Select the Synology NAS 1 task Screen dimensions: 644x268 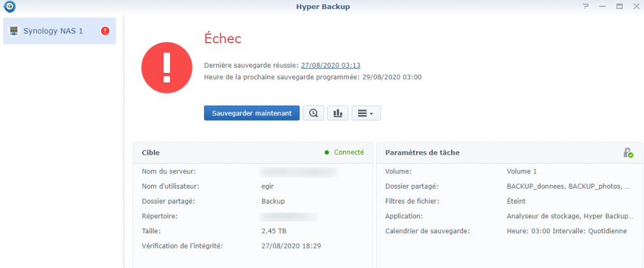point(59,31)
